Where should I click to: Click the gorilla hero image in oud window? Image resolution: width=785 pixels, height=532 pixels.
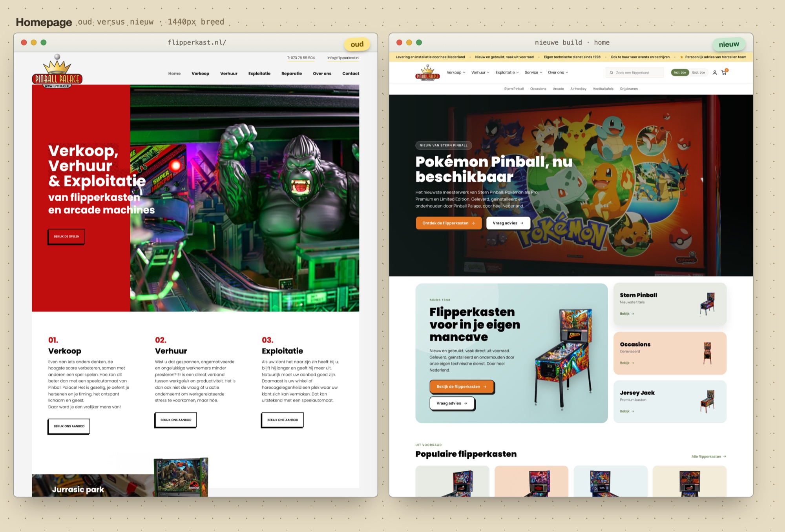click(x=245, y=198)
